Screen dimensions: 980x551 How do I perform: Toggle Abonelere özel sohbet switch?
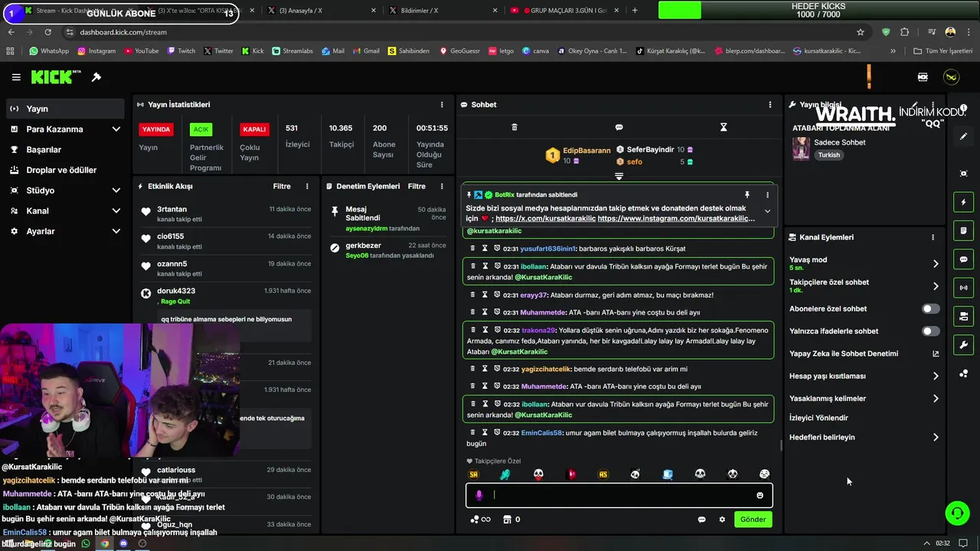(930, 309)
